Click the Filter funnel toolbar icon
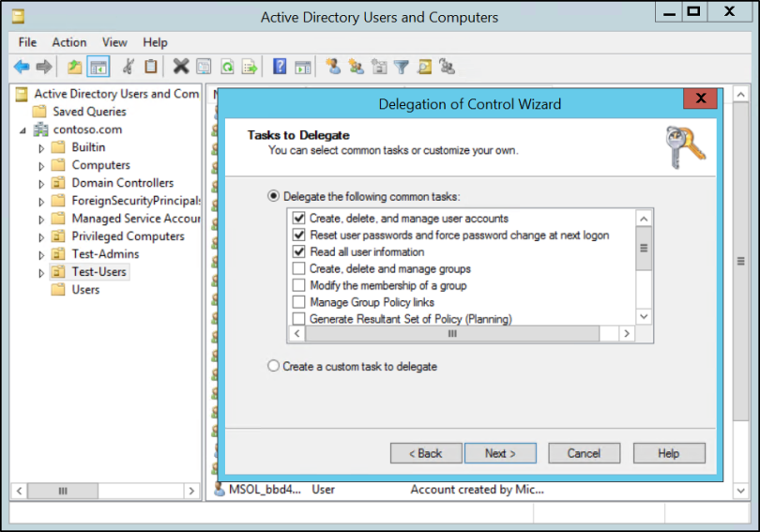Image resolution: width=760 pixels, height=532 pixels. coord(402,67)
